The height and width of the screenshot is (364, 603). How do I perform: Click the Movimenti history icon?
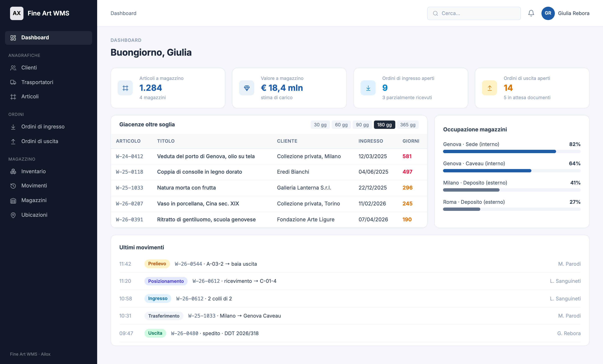pyautogui.click(x=13, y=186)
